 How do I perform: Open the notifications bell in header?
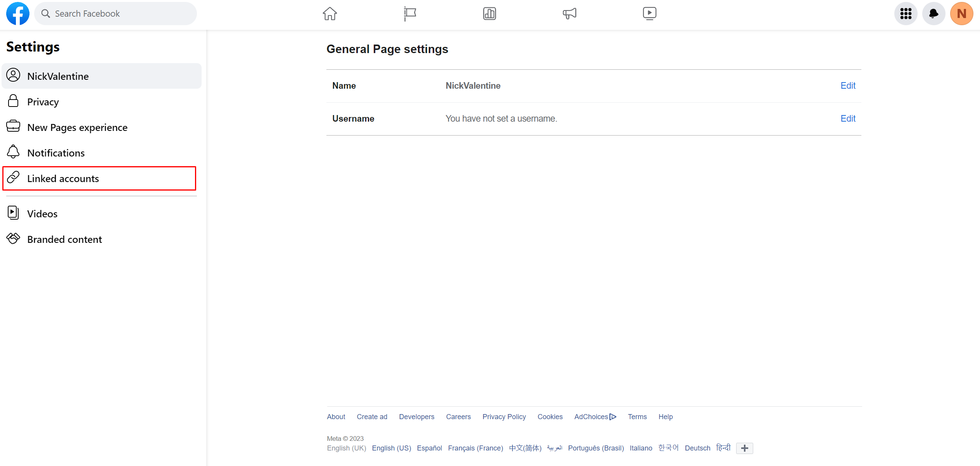tap(933, 14)
